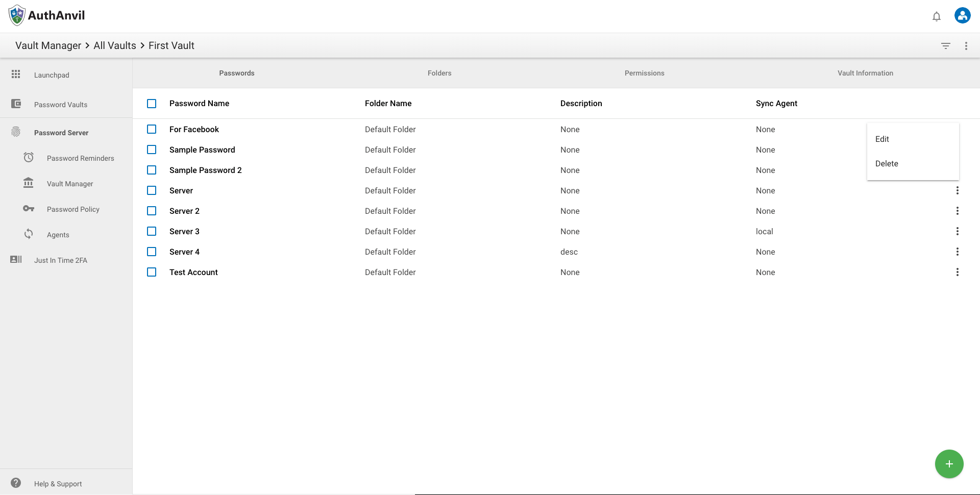Check the Server 4 checkbox
980x495 pixels.
click(152, 252)
